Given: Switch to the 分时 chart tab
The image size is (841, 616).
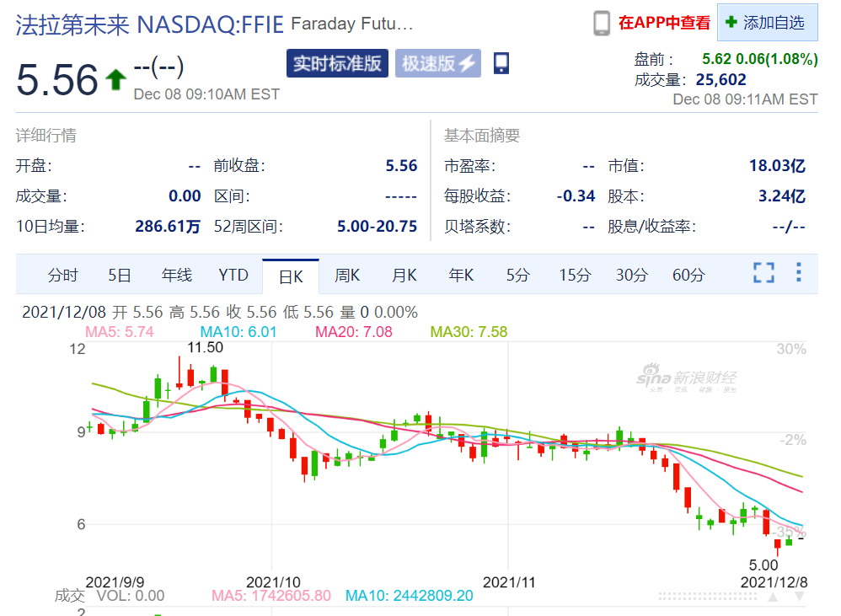Looking at the screenshot, I should pyautogui.click(x=62, y=275).
